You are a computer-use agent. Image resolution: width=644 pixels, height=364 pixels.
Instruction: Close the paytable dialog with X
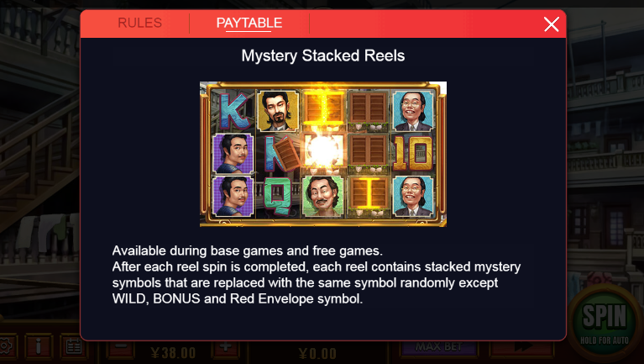[x=551, y=24]
